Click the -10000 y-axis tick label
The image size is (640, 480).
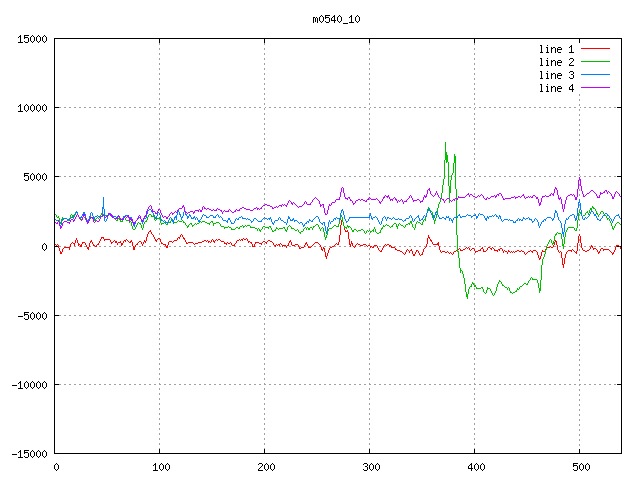click(x=29, y=384)
